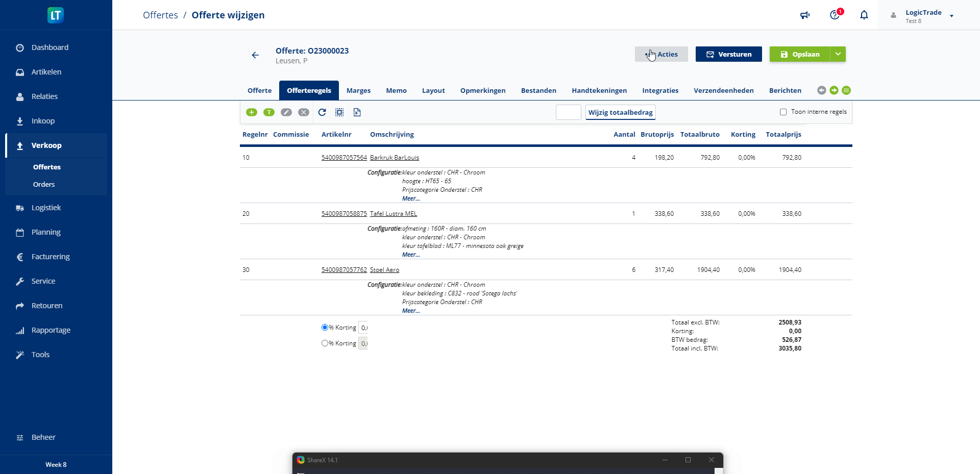Open the notifications bell icon
This screenshot has width=980, height=474.
(x=864, y=15)
